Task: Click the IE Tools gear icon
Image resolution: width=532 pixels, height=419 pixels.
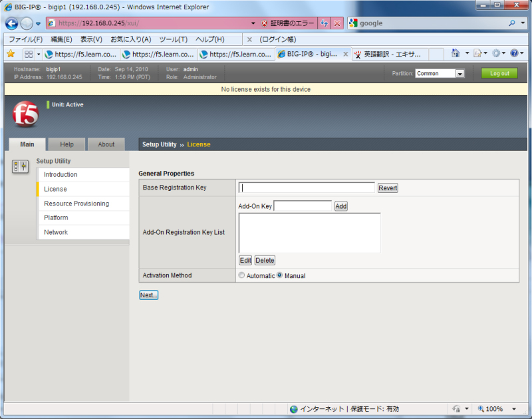Action: (496, 53)
